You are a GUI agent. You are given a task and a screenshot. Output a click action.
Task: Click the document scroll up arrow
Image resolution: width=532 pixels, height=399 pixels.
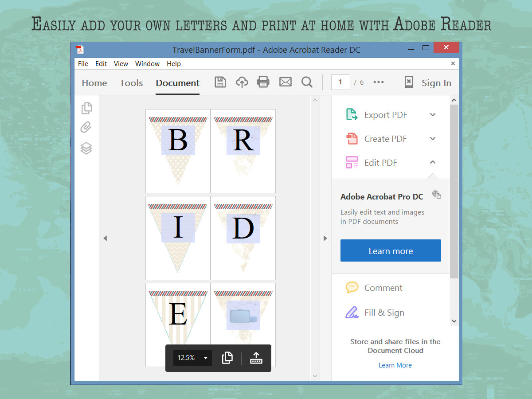315,100
